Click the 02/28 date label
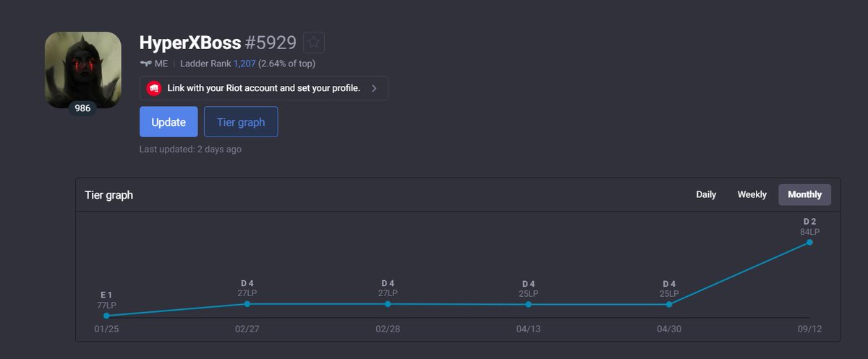The height and width of the screenshot is (359, 868). point(388,329)
